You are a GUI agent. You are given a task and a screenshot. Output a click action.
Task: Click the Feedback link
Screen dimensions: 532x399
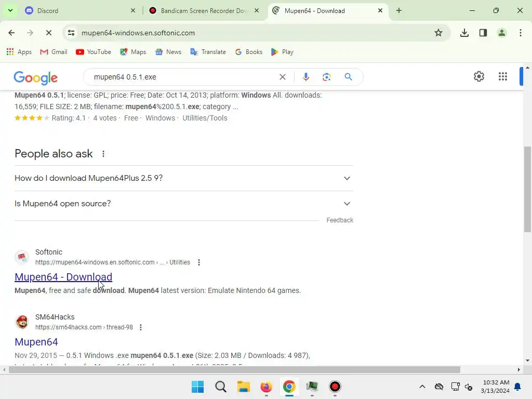340,220
